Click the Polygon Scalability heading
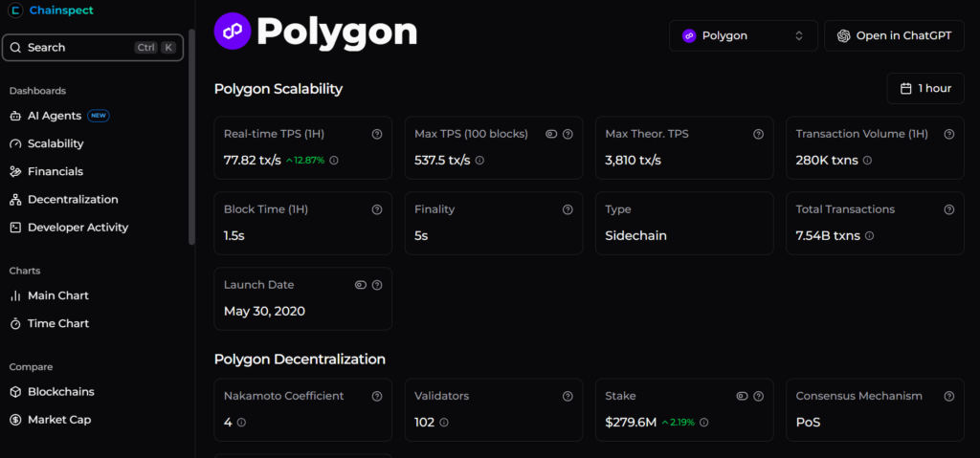Viewport: 980px width, 458px height. [278, 89]
